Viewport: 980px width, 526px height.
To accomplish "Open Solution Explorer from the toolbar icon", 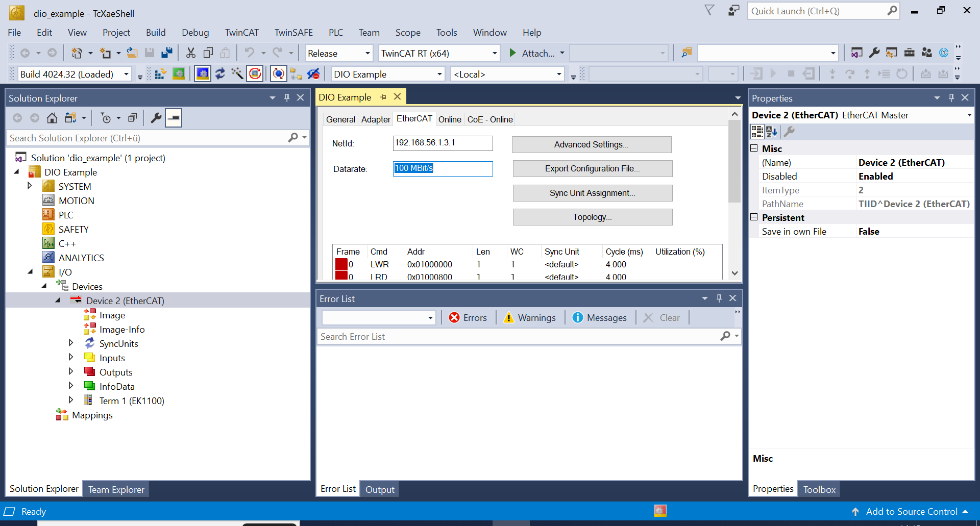I will tap(857, 53).
